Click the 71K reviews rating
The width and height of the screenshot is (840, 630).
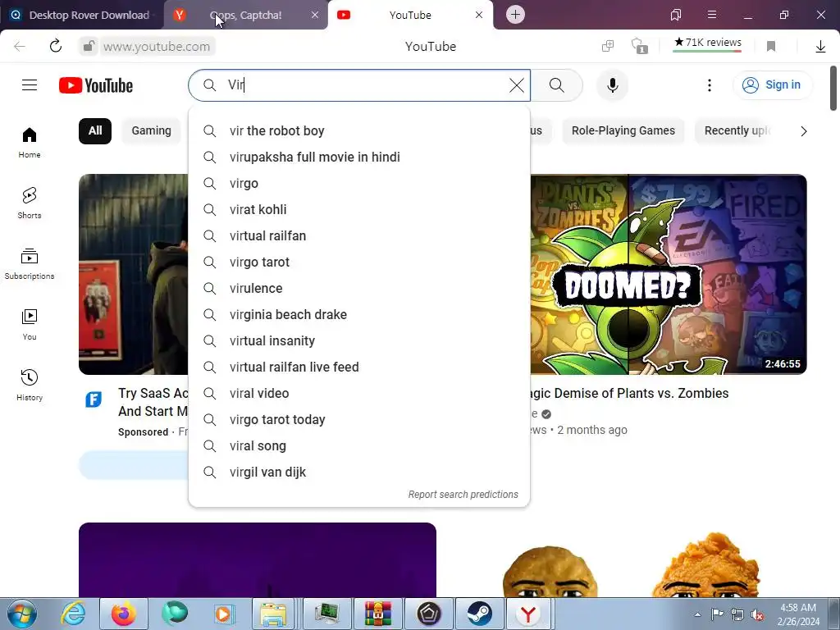pyautogui.click(x=707, y=43)
